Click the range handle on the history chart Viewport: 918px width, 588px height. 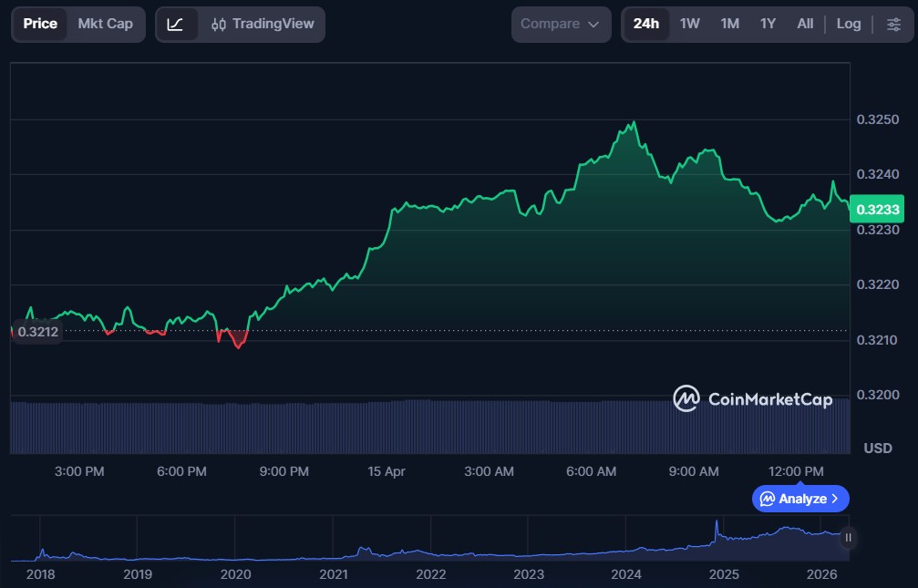point(848,538)
